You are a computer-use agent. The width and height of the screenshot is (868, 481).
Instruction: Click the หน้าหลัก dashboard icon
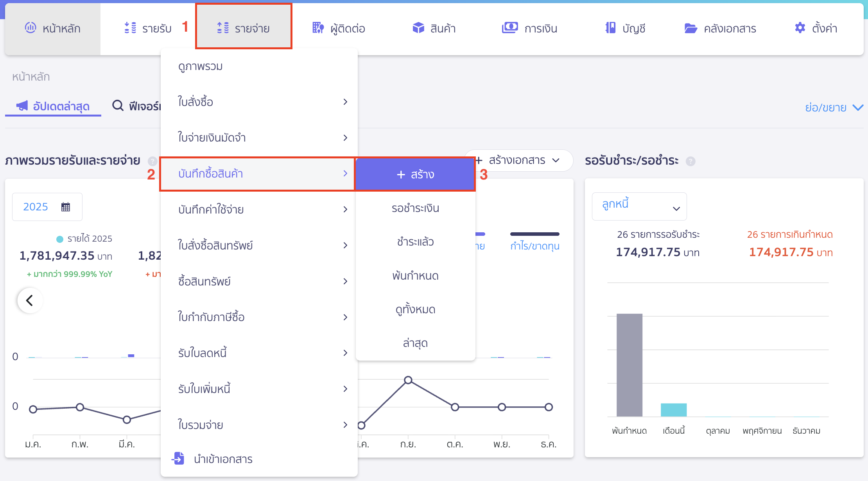tap(30, 28)
